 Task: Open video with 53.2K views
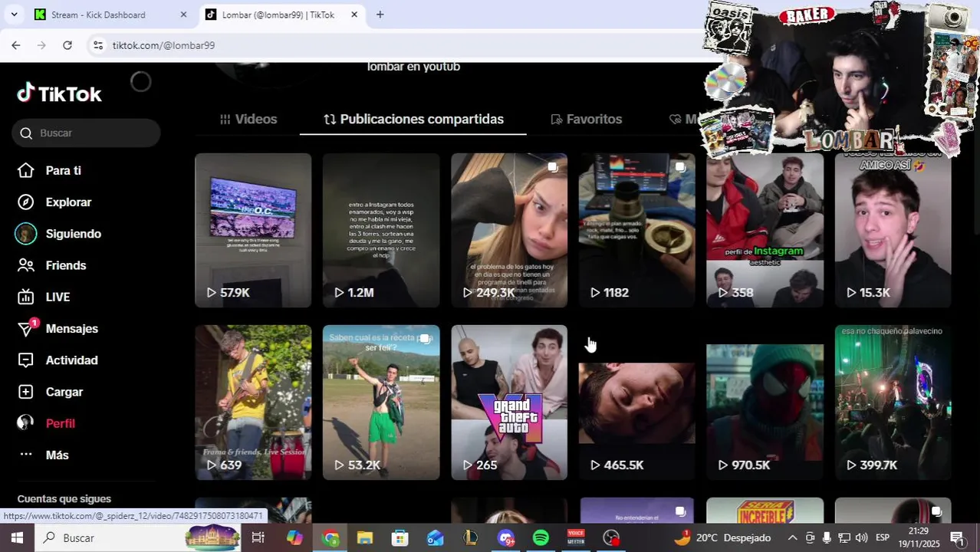[x=381, y=402]
